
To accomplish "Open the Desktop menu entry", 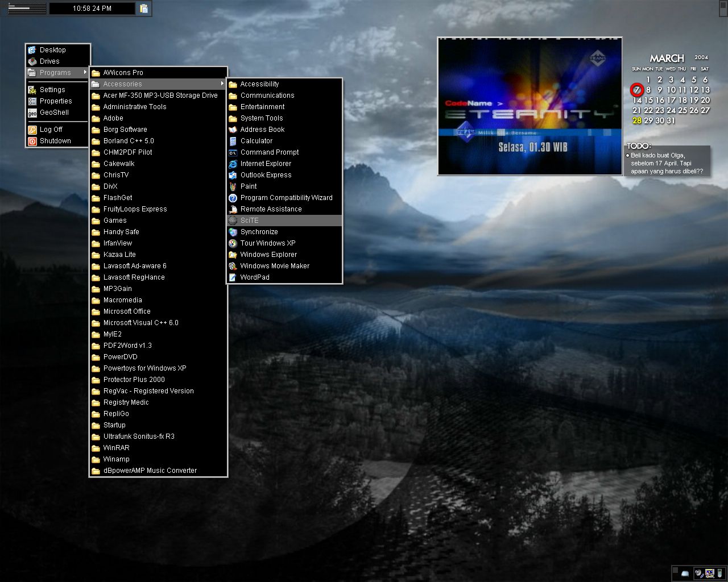I will (x=58, y=50).
